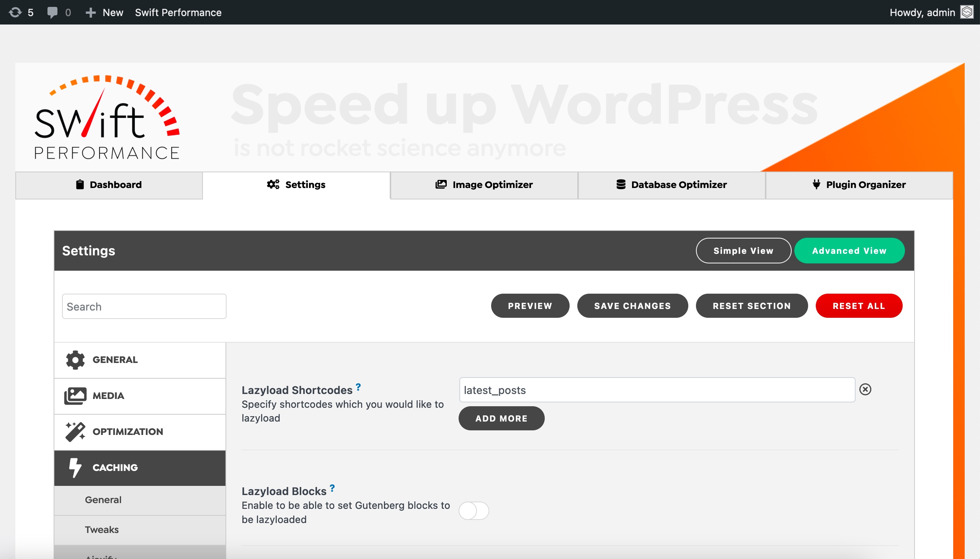This screenshot has width=980, height=559.
Task: Click the CACHING lightning bolt icon
Action: click(x=74, y=467)
